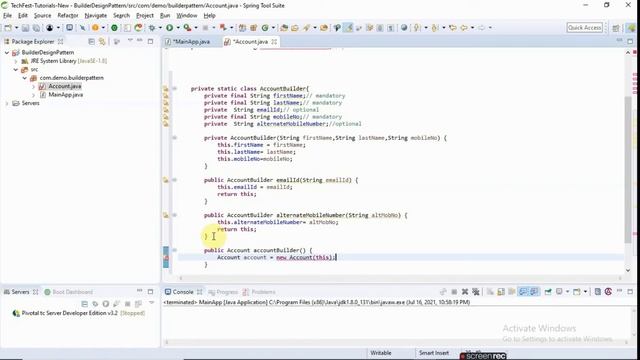Screen dimensions: 640x360
Task: Close the Account.java editor tab
Action: click(274, 42)
